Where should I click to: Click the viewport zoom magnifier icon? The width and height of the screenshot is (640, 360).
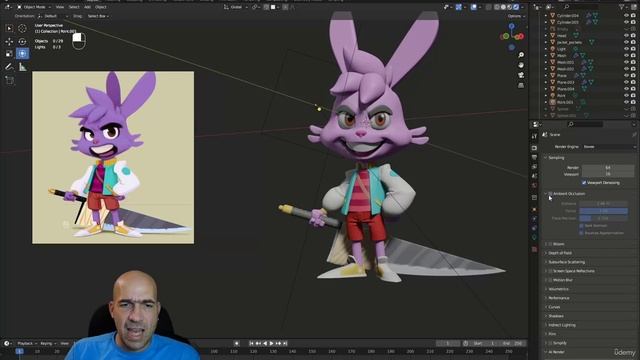[x=521, y=55]
